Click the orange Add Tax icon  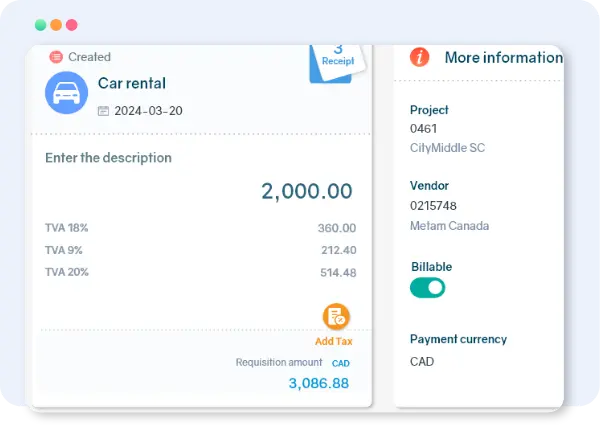pos(336,317)
